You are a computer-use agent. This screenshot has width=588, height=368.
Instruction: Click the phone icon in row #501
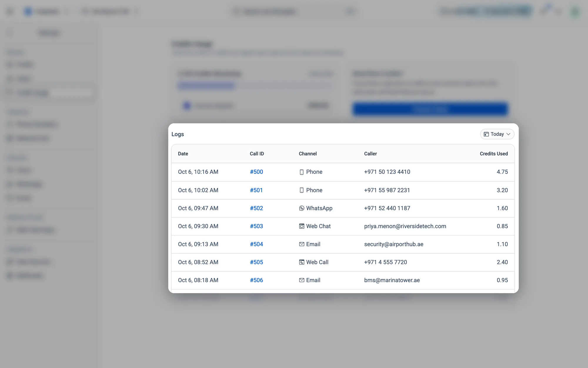click(x=302, y=190)
